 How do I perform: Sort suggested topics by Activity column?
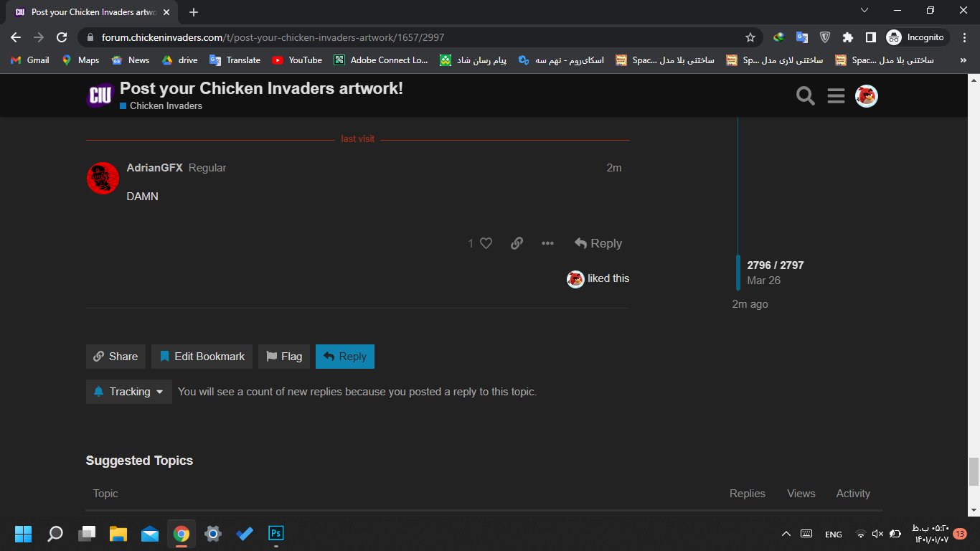coord(853,494)
